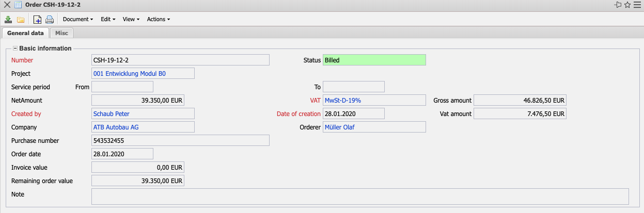This screenshot has height=213, width=644.
Task: Open the project link 001 Entwicklung Modul B0
Action: 130,74
